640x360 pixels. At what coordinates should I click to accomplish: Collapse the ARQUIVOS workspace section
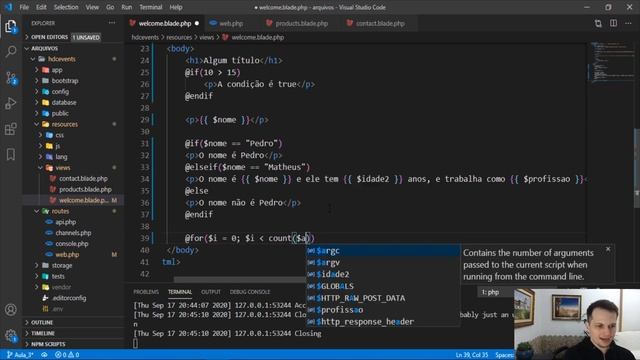pyautogui.click(x=73, y=48)
